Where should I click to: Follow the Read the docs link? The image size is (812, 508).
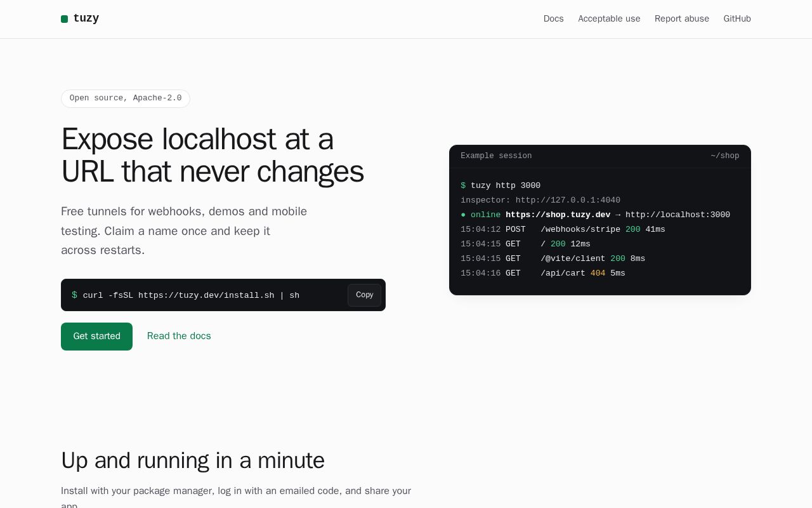pos(179,337)
